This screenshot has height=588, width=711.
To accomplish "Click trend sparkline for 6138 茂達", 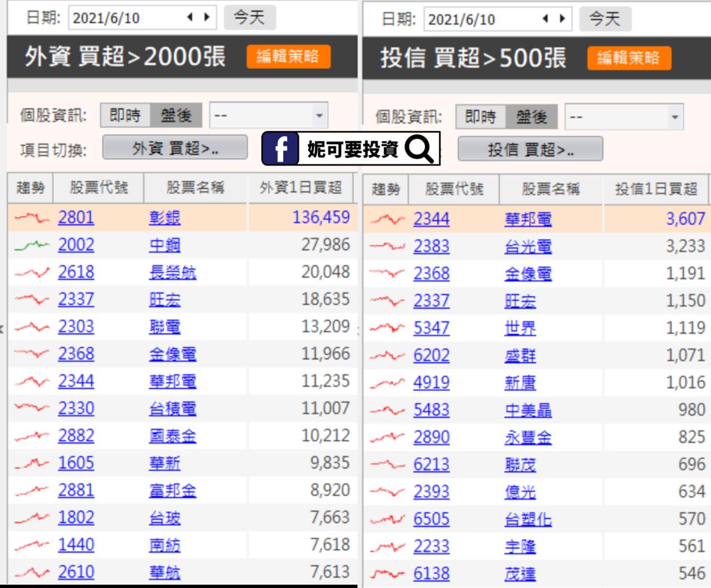I will pos(387,573).
